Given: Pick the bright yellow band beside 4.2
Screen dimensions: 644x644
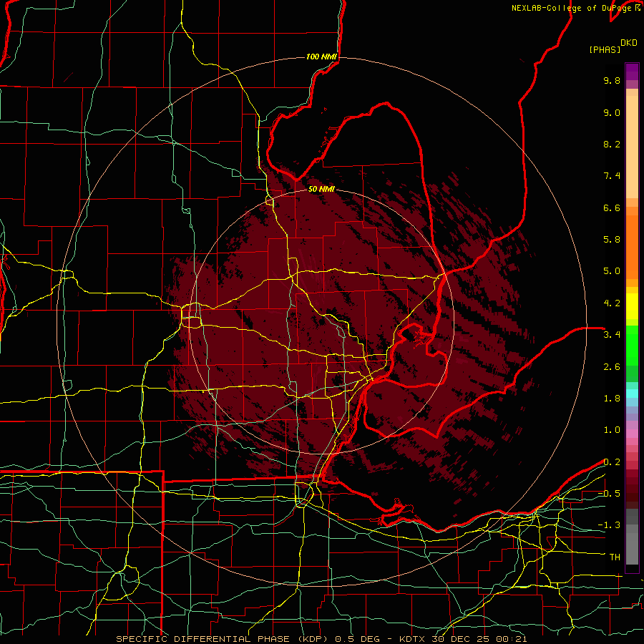Looking at the screenshot, I should click(632, 306).
